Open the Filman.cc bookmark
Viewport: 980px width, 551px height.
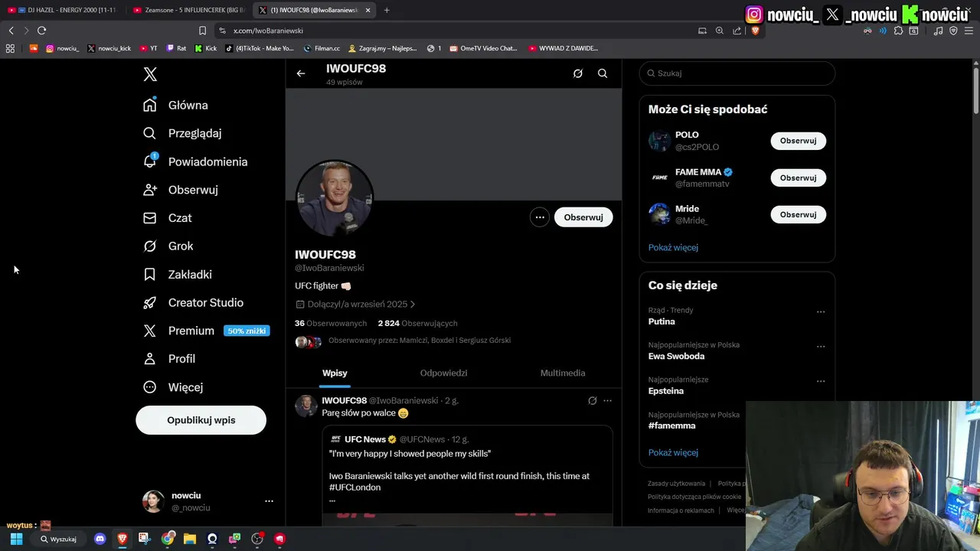(322, 48)
